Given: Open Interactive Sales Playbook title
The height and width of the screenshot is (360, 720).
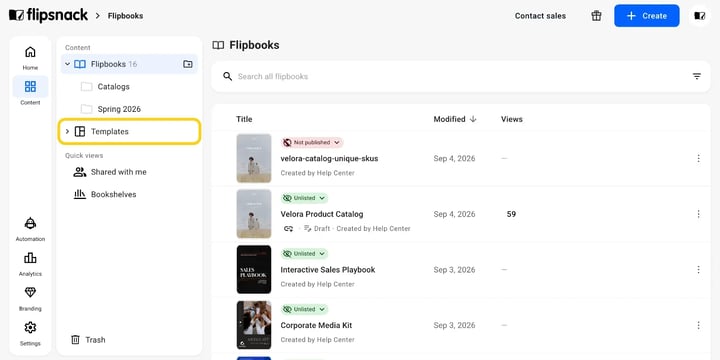Looking at the screenshot, I should (328, 270).
